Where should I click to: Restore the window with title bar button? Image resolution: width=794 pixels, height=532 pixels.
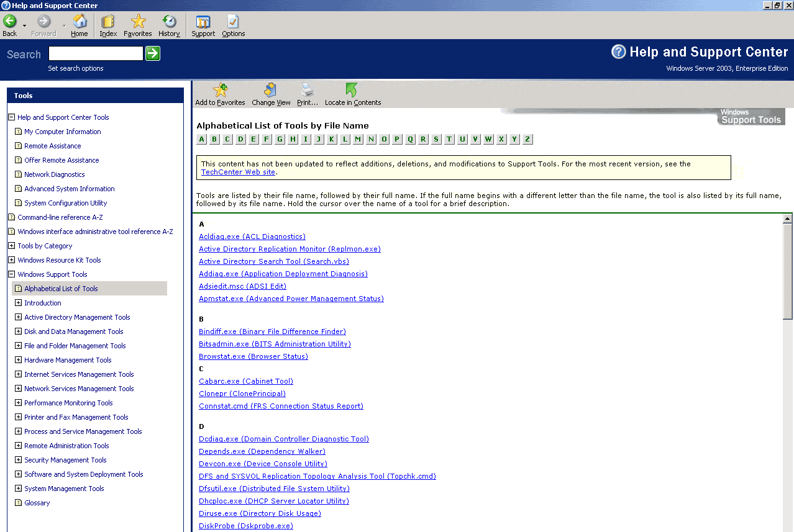pos(777,5)
